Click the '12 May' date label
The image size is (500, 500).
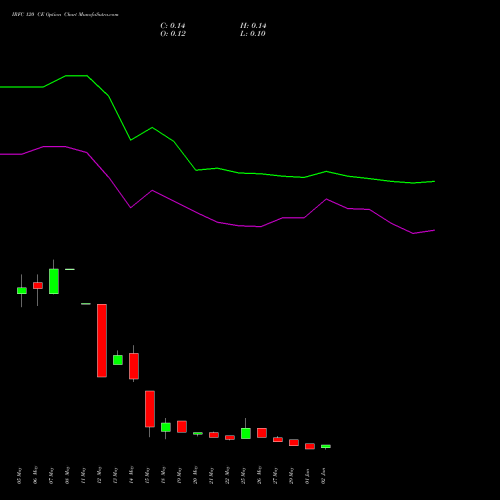pyautogui.click(x=99, y=476)
